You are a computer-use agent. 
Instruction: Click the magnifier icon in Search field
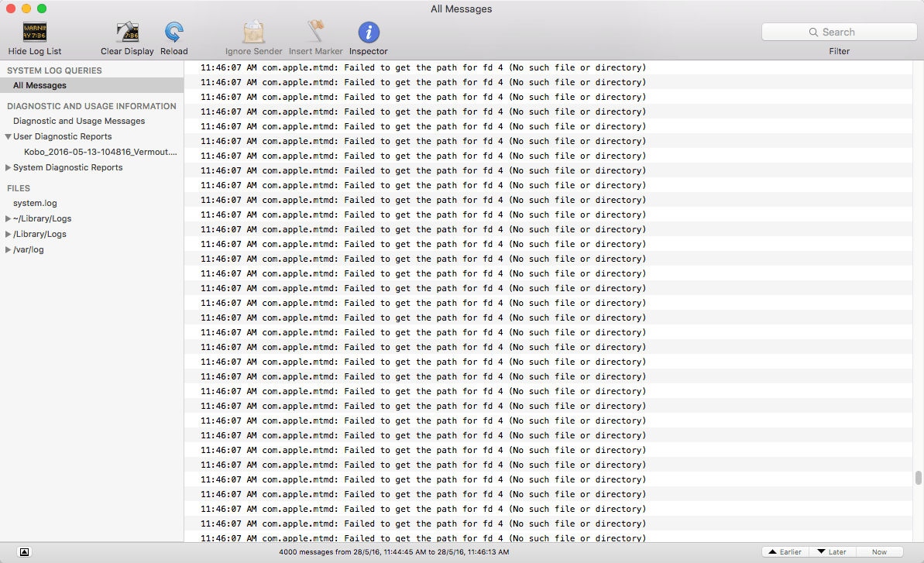(x=813, y=32)
